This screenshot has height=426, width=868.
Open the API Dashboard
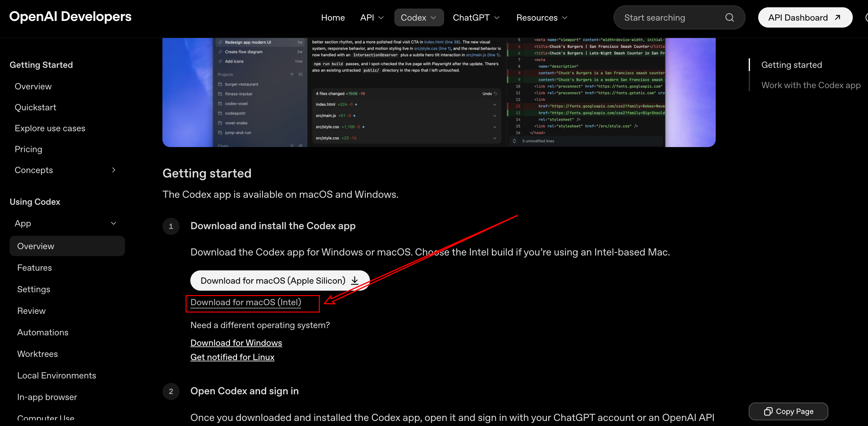pyautogui.click(x=805, y=17)
